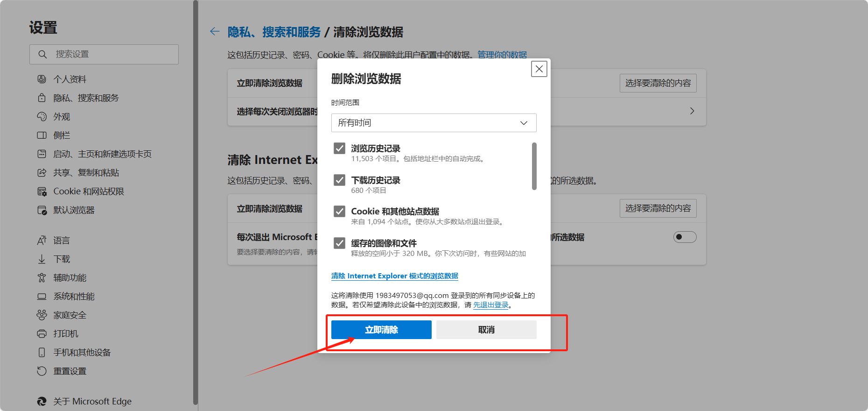This screenshot has width=868, height=411.
Task: Click the 先退出登录 link
Action: point(491,305)
